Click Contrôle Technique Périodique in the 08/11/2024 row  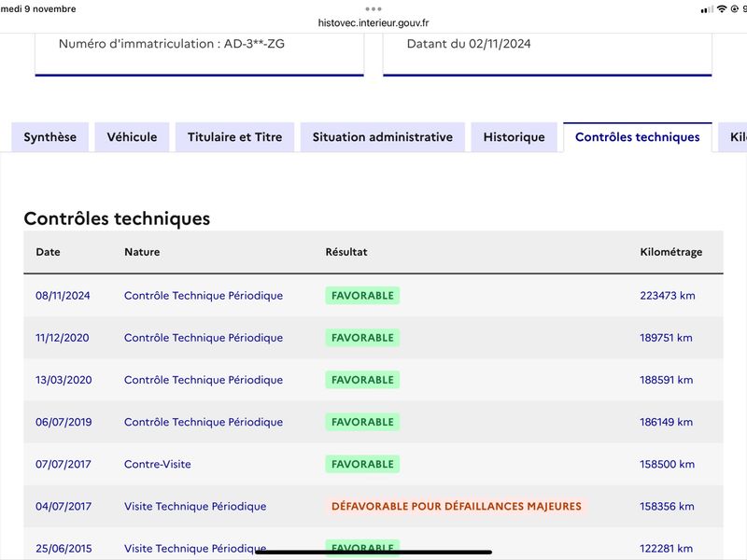point(204,296)
